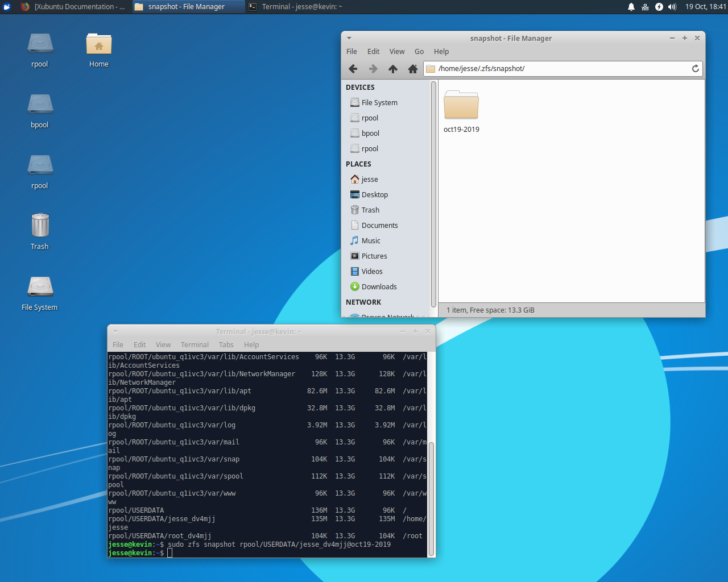Select the File System desktop icon
Screen dimensions: 728x582
(x=40, y=286)
